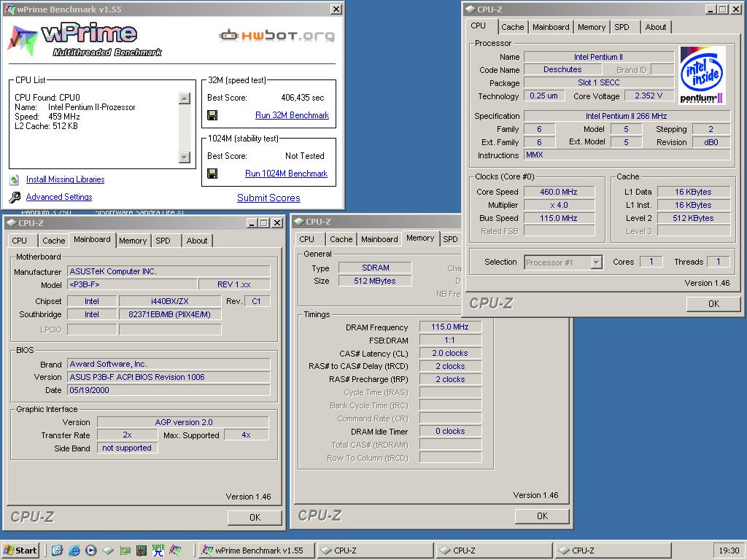Image resolution: width=747 pixels, height=560 pixels.
Task: Click the Start button
Action: coord(20,551)
